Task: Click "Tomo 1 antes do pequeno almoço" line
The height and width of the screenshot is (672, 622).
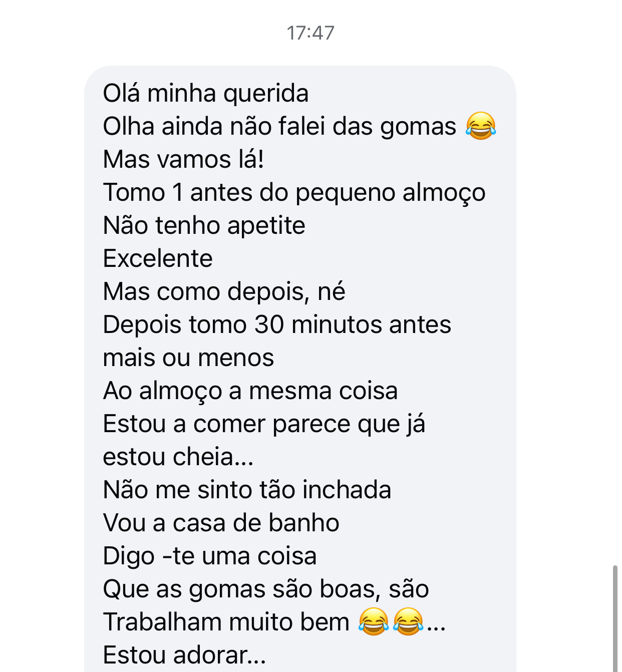Action: (294, 192)
